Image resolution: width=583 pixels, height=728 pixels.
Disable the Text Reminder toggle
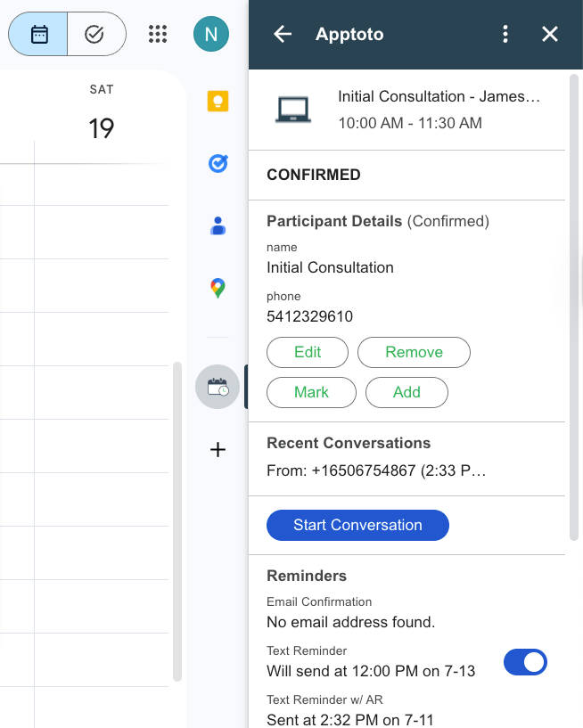[525, 662]
